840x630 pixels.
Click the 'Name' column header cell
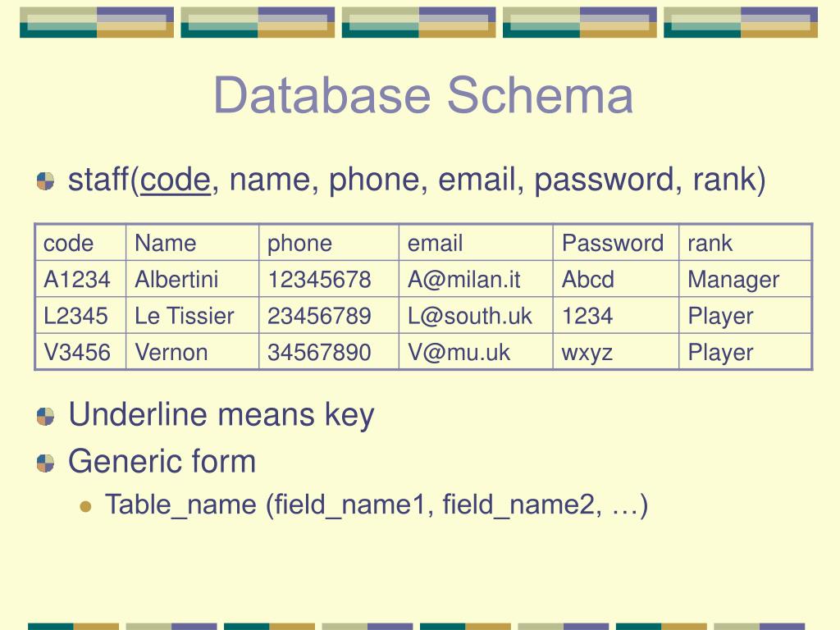tap(192, 243)
